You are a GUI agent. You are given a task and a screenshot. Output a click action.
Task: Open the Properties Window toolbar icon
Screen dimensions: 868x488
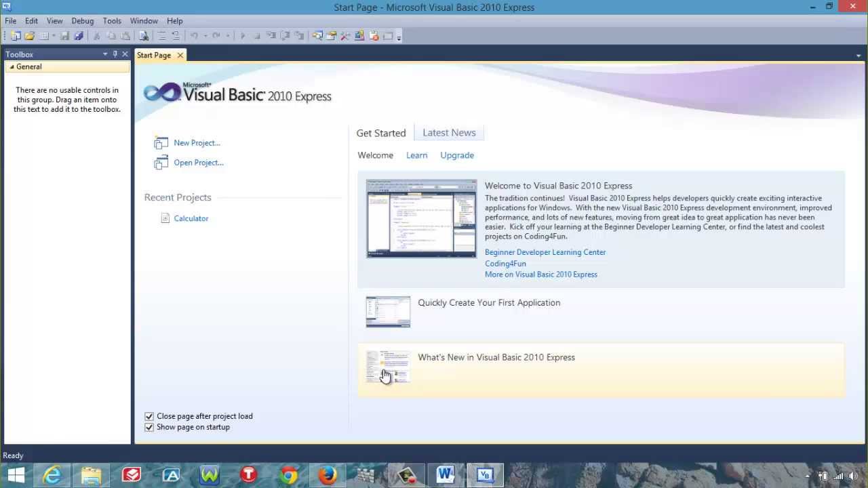331,36
